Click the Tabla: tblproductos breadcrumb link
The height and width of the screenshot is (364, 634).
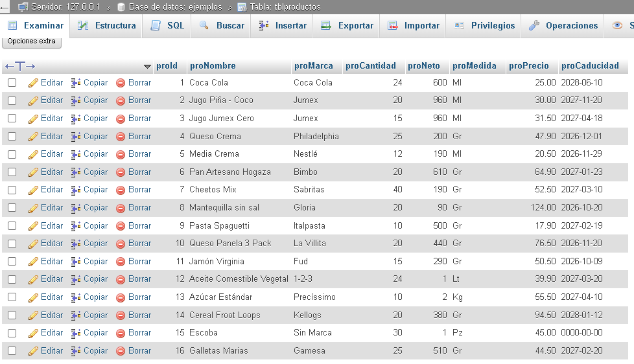coord(285,7)
